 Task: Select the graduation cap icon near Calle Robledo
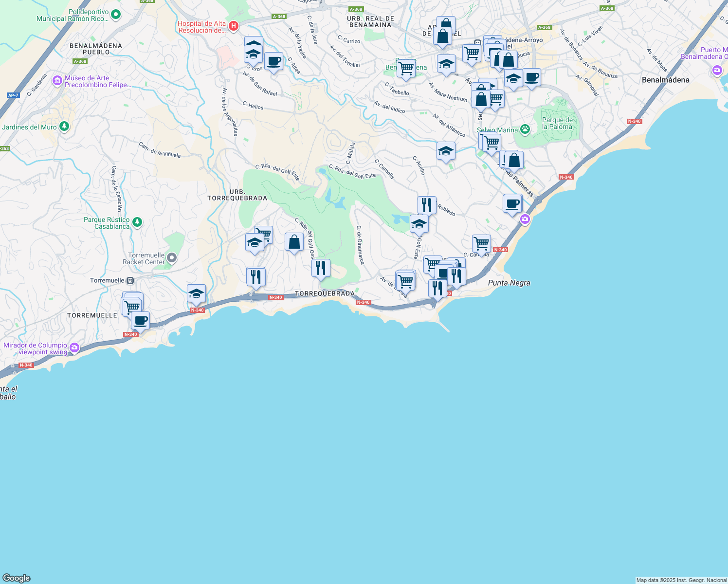419,224
